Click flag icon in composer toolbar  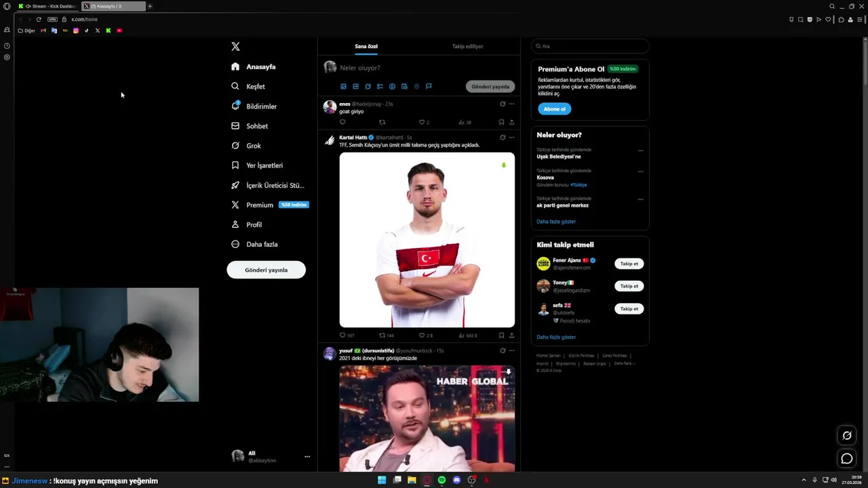[x=429, y=87]
